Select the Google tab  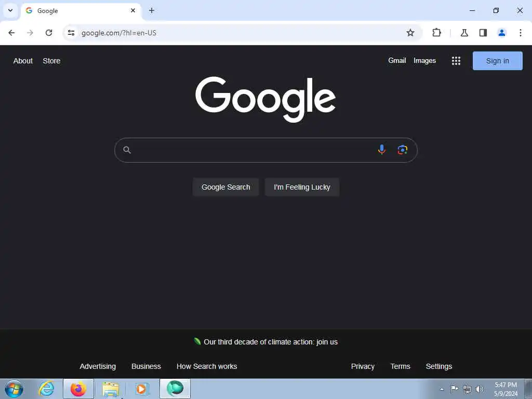pos(81,11)
